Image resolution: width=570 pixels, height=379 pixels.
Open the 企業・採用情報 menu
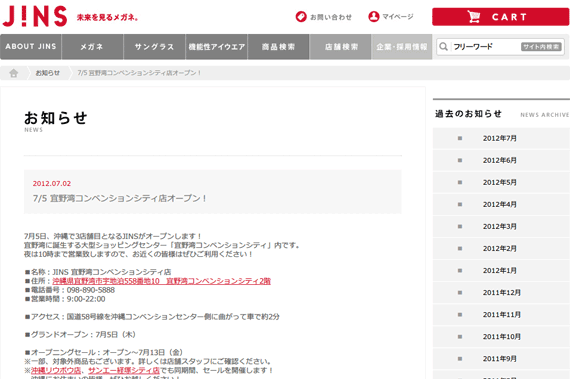[x=402, y=47]
